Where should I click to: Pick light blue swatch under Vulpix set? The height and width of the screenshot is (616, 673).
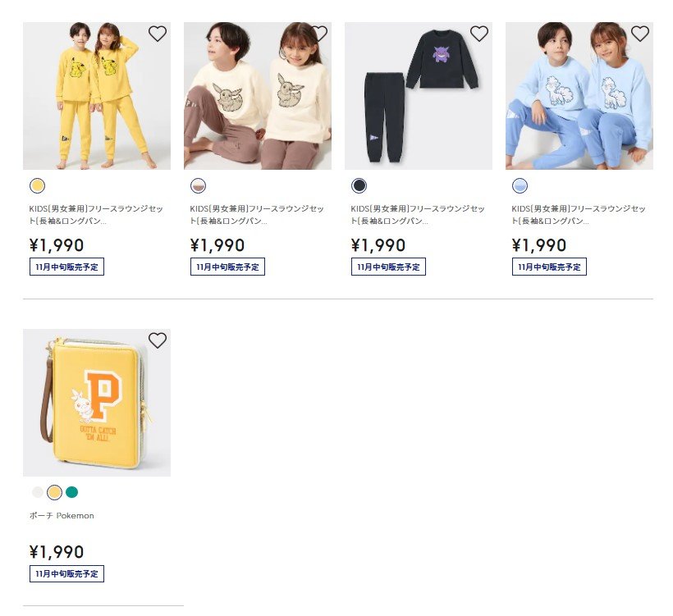tap(520, 185)
